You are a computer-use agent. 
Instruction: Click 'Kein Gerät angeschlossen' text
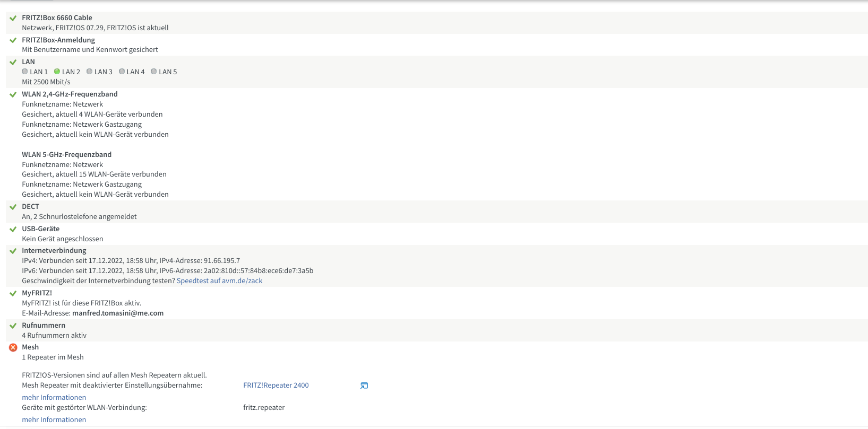pyautogui.click(x=62, y=239)
